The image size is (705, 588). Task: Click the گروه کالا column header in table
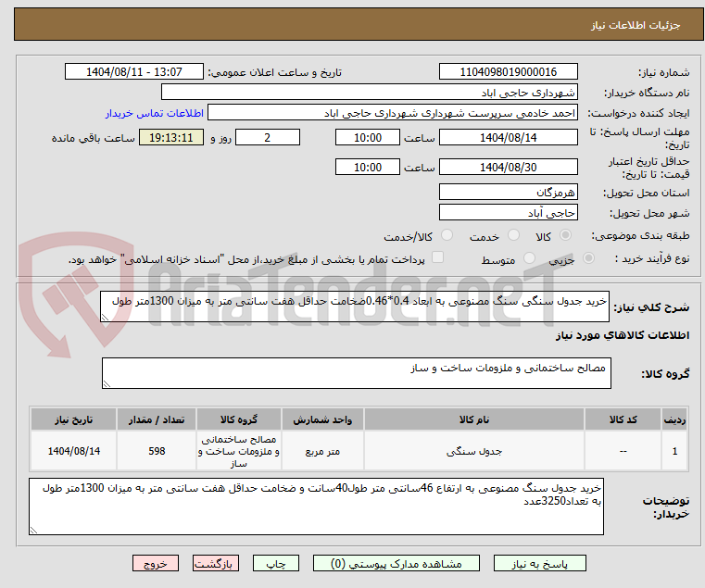[x=239, y=419]
